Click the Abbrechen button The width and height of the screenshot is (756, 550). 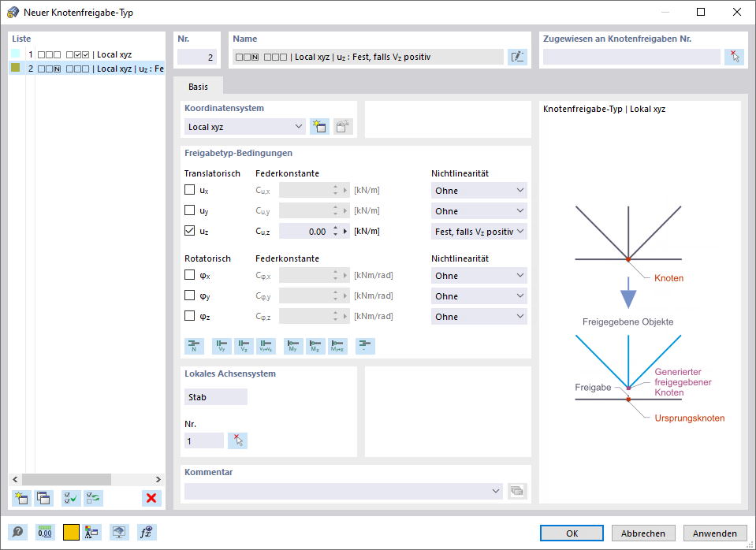[643, 533]
